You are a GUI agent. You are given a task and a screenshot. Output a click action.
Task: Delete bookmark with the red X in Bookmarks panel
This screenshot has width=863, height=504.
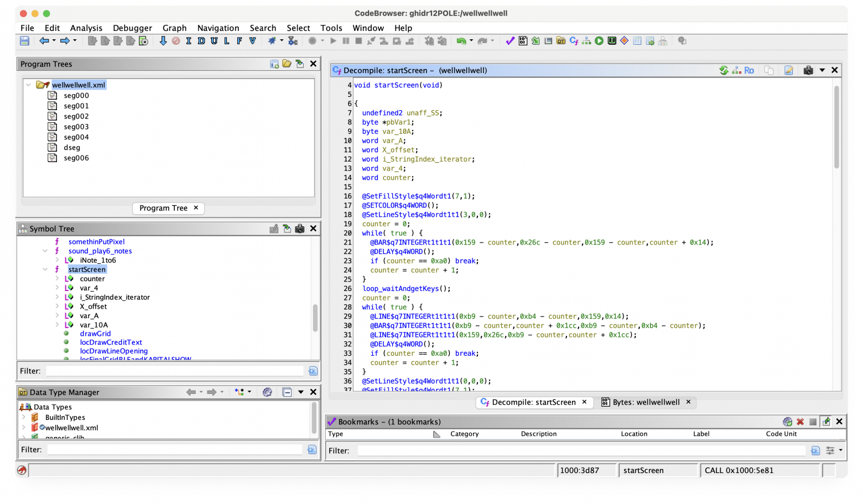(x=800, y=422)
